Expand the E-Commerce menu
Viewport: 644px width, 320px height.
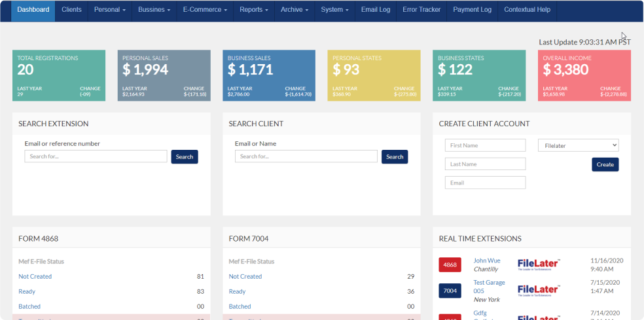coord(205,10)
